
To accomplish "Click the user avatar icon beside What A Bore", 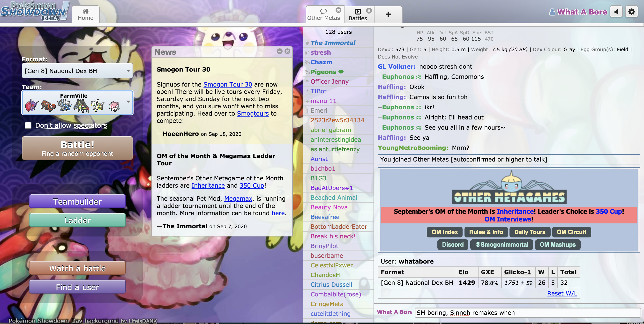I will coord(552,12).
